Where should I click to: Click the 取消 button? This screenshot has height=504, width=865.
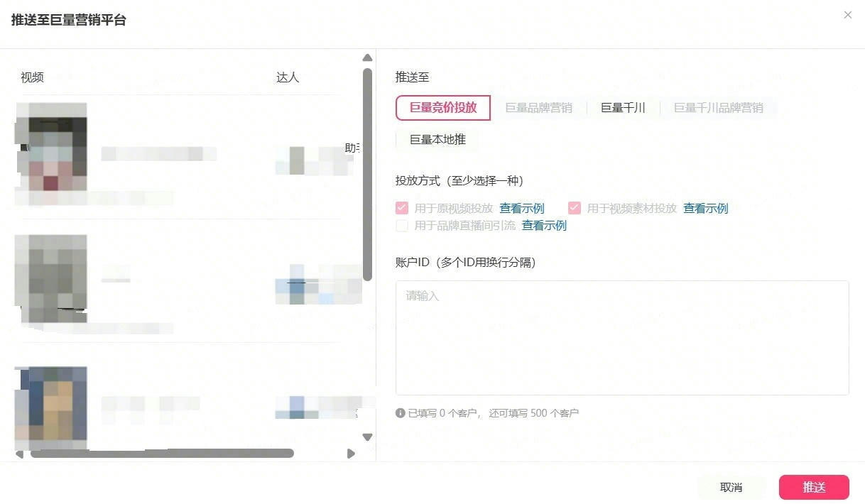coord(731,487)
